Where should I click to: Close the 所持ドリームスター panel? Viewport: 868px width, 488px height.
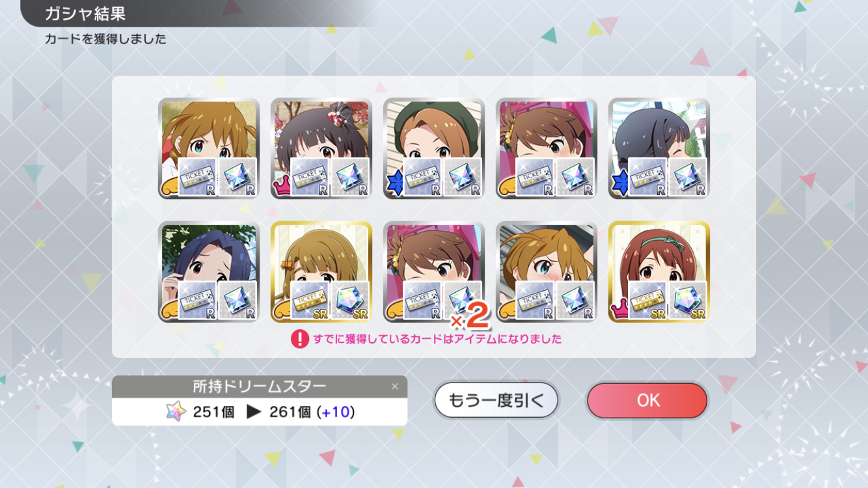pyautogui.click(x=394, y=386)
